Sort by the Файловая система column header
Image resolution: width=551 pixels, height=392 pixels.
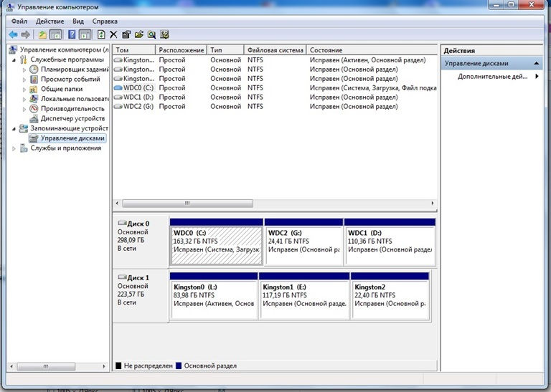pos(275,50)
